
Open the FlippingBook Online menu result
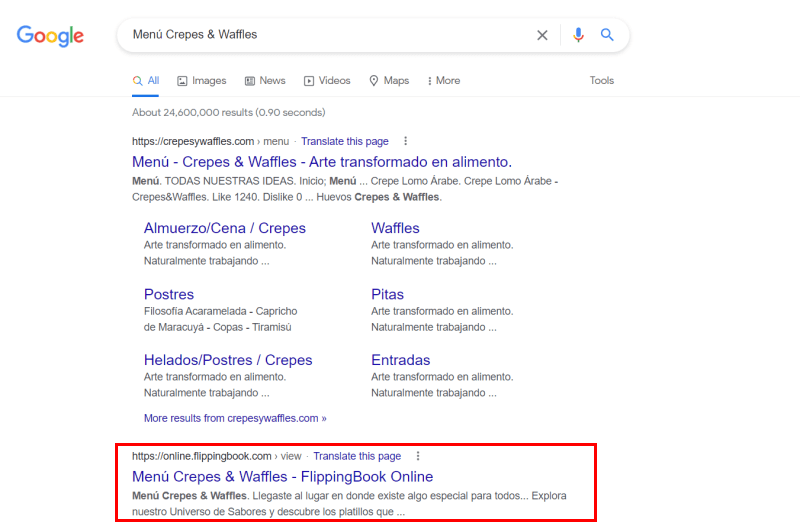coord(283,477)
